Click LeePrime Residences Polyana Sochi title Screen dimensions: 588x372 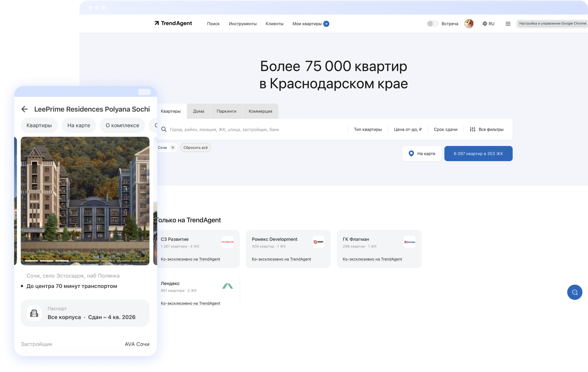click(92, 109)
